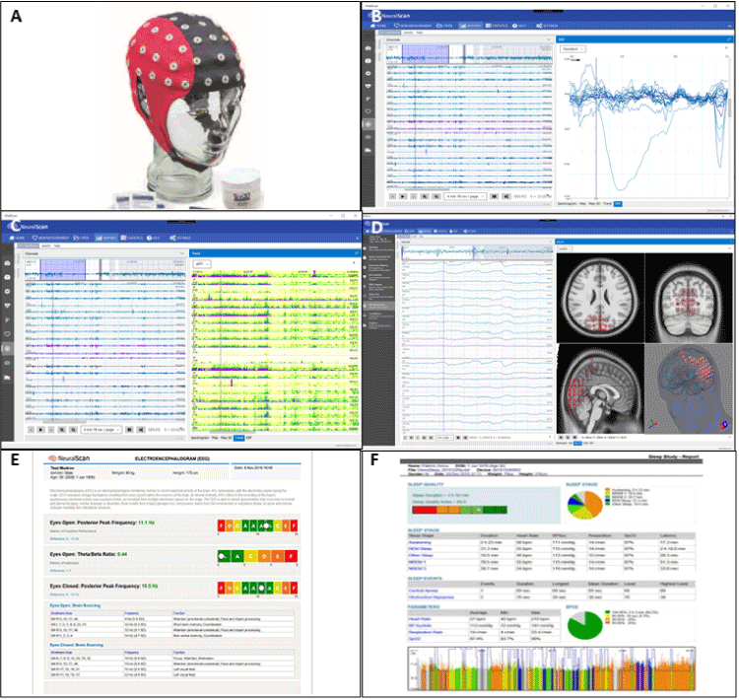Click the zoom in magnifier in panel C
This screenshot has width=739, height=700.
point(62,430)
